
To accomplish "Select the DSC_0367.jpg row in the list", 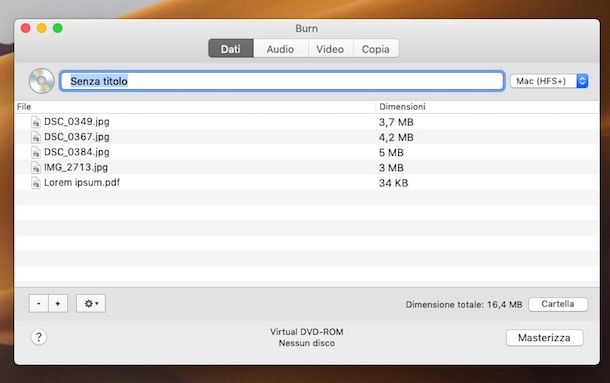I will (x=307, y=137).
